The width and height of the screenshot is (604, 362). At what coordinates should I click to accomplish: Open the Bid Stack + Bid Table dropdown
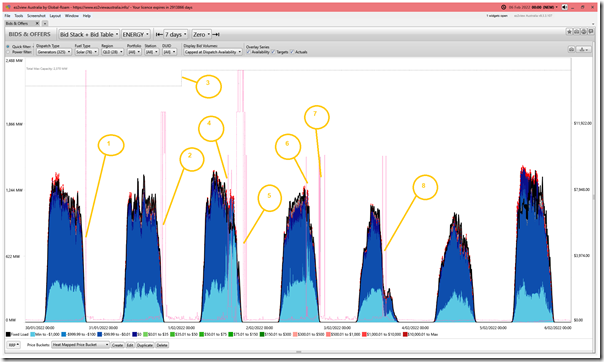(x=89, y=34)
